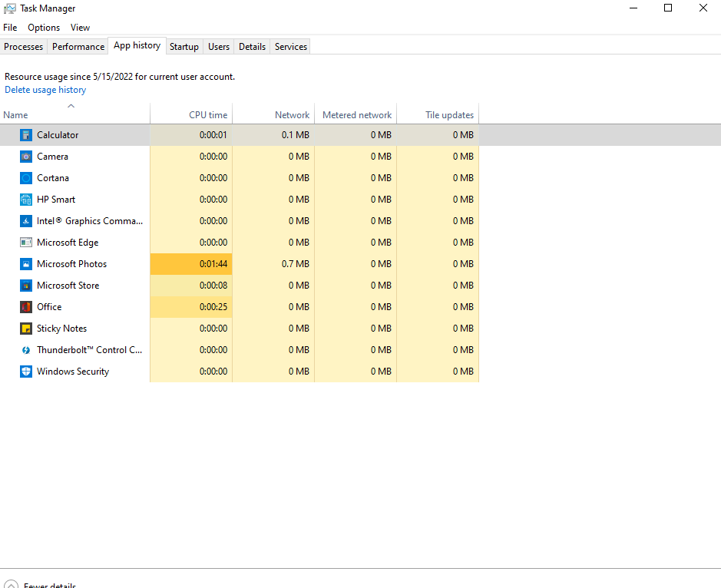
Task: Click the Microsoft Store app icon
Action: pyautogui.click(x=26, y=286)
